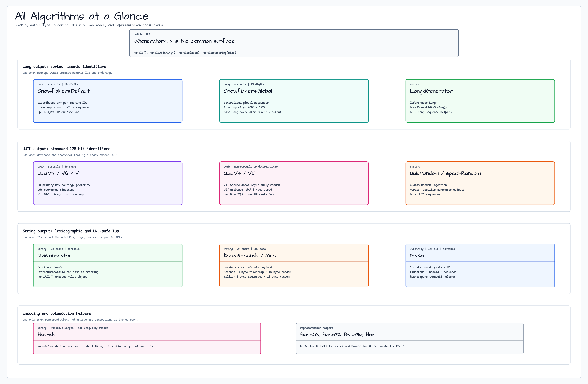Click 'Base62 encoded 20-byte payload' line
Image resolution: width=588 pixels, height=384 pixels.
[248, 267]
